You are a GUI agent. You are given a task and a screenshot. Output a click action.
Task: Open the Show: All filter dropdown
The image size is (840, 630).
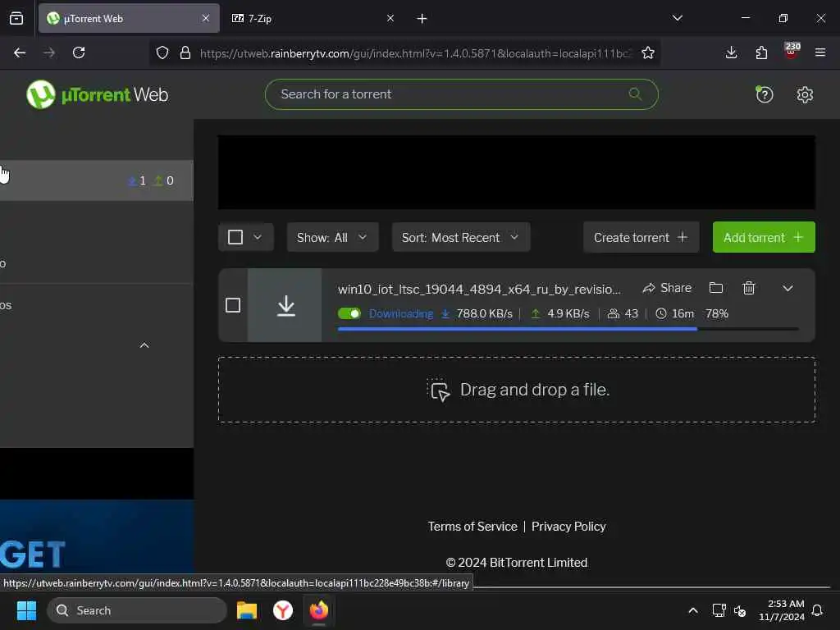(x=333, y=237)
